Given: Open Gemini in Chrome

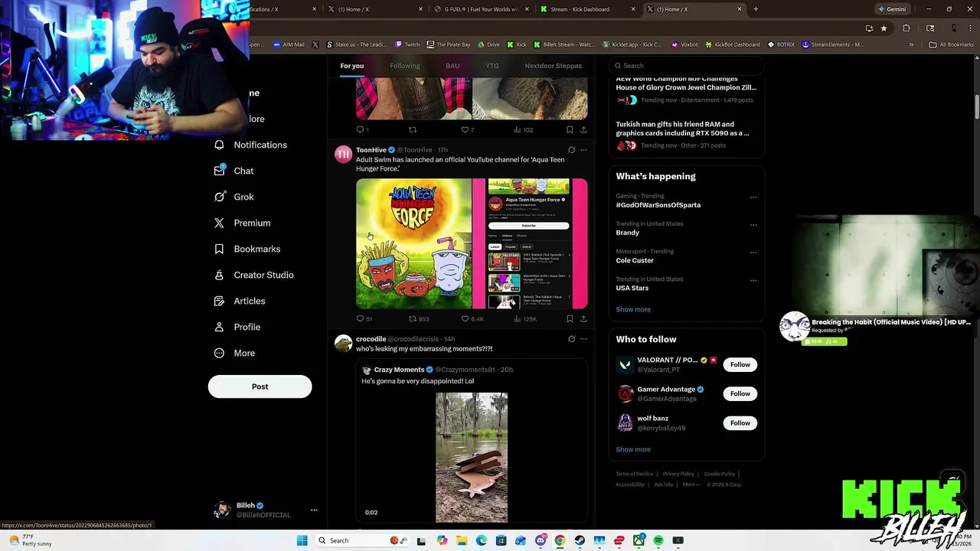Looking at the screenshot, I should [x=892, y=9].
